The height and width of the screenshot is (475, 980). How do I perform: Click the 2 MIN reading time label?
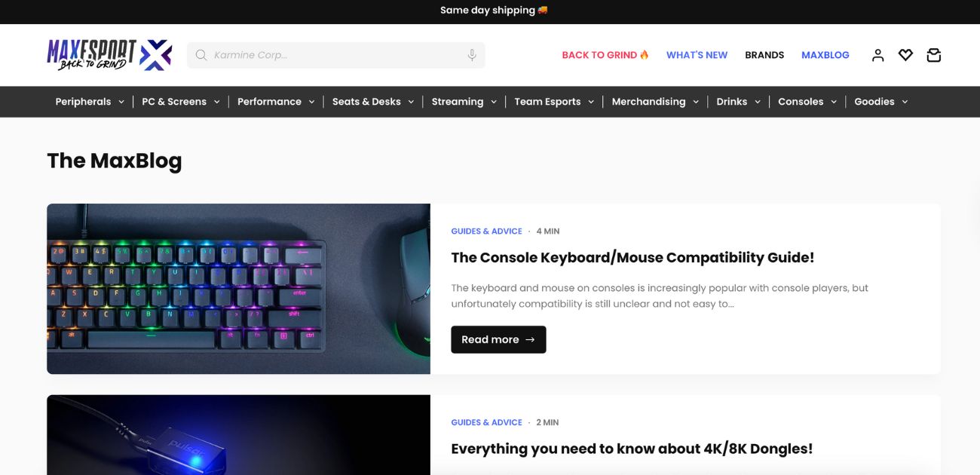pyautogui.click(x=547, y=423)
